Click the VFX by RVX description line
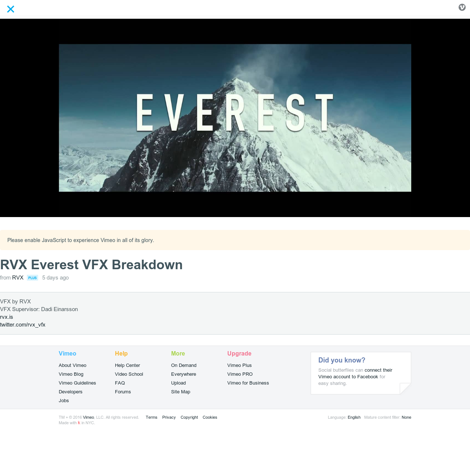The image size is (470, 476). (x=15, y=302)
